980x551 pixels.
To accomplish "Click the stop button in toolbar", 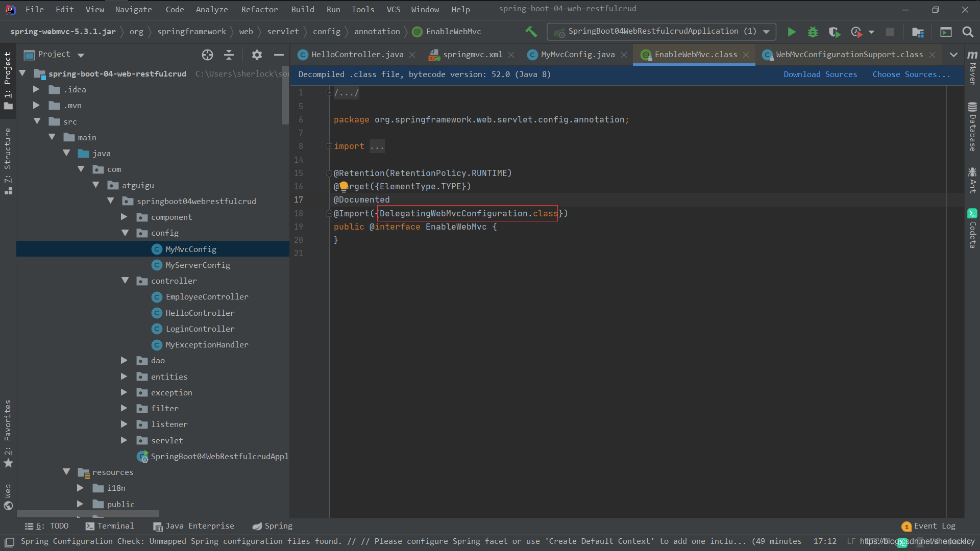I will point(890,32).
